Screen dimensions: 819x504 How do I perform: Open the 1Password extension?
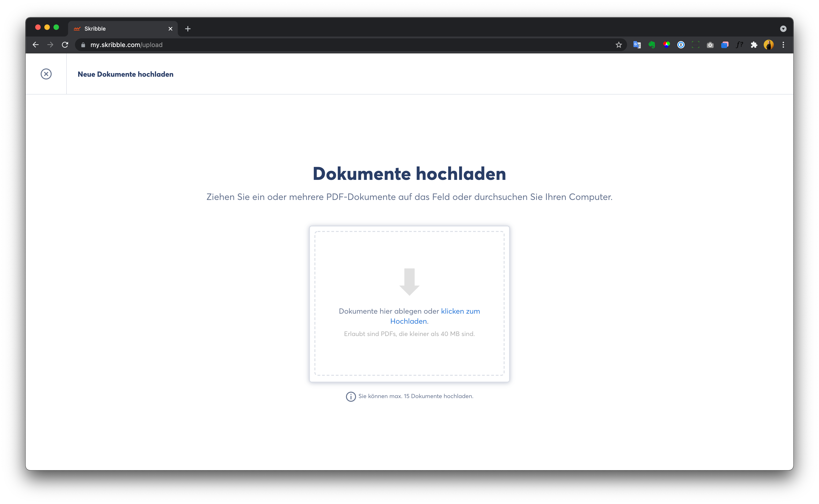(x=681, y=45)
